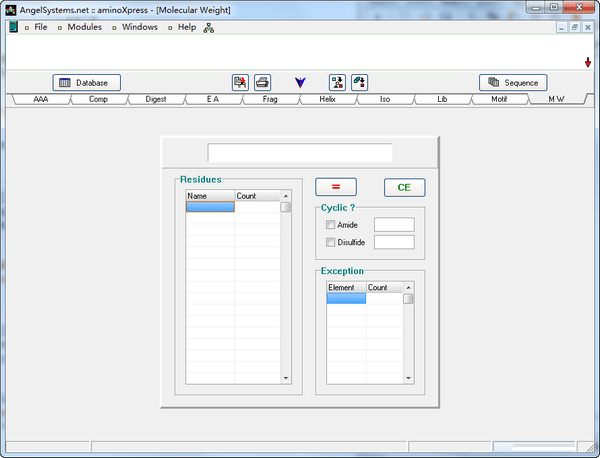This screenshot has height=458, width=600.
Task: Open the Digest tab
Action: click(155, 100)
